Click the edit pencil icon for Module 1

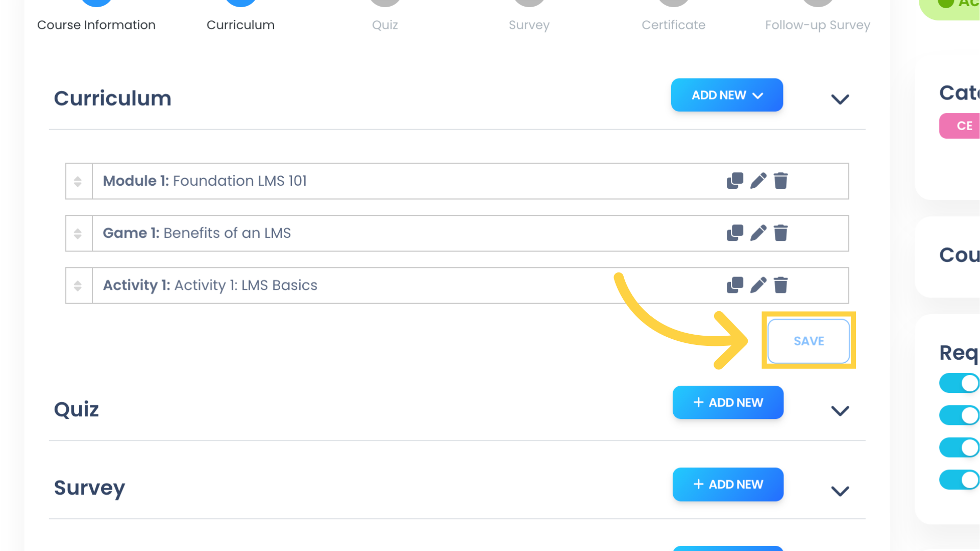pos(758,180)
